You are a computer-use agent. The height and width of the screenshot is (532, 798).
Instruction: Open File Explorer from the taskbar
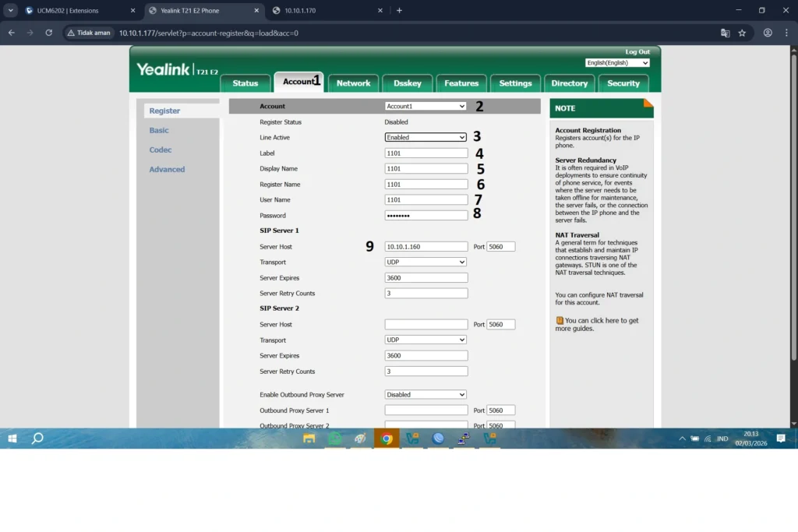pos(309,439)
